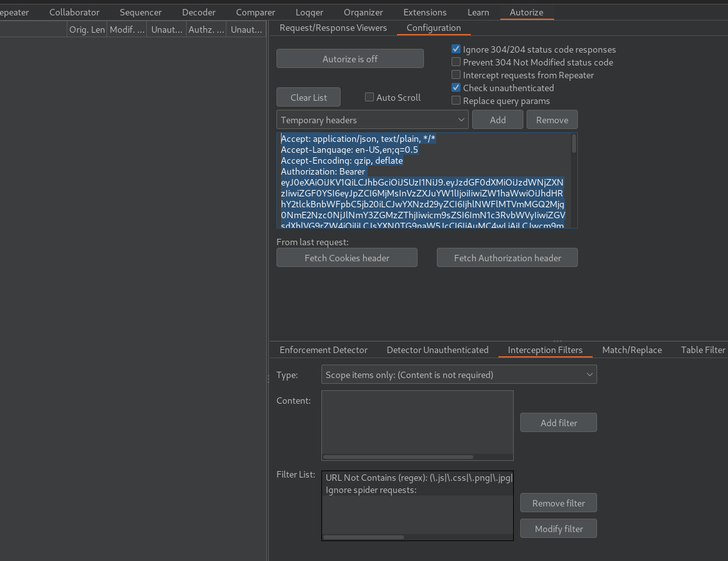Expand the filter Type dropdown
The width and height of the screenshot is (728, 561).
(x=459, y=374)
